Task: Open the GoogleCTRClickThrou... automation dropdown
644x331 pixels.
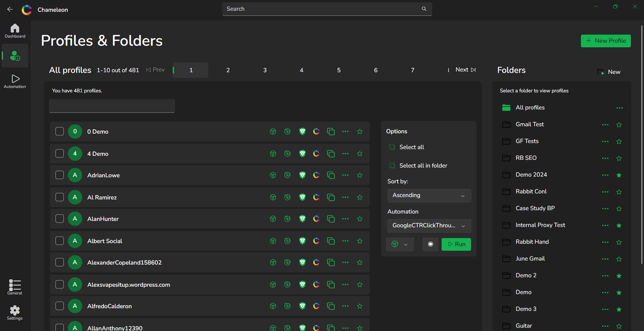Action: pos(429,226)
